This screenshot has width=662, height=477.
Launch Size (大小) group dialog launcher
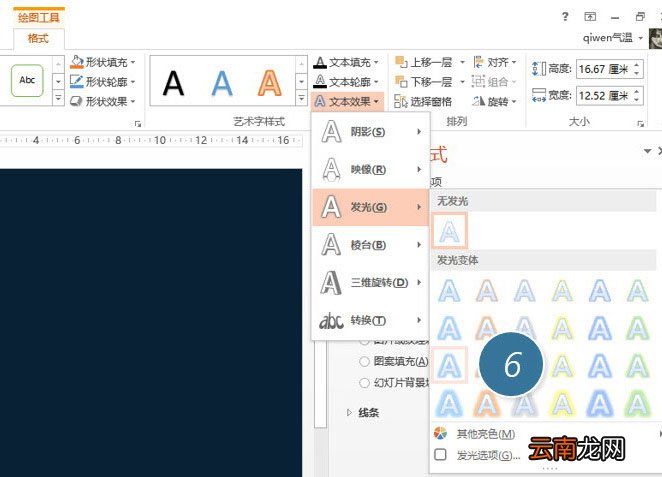pos(640,124)
